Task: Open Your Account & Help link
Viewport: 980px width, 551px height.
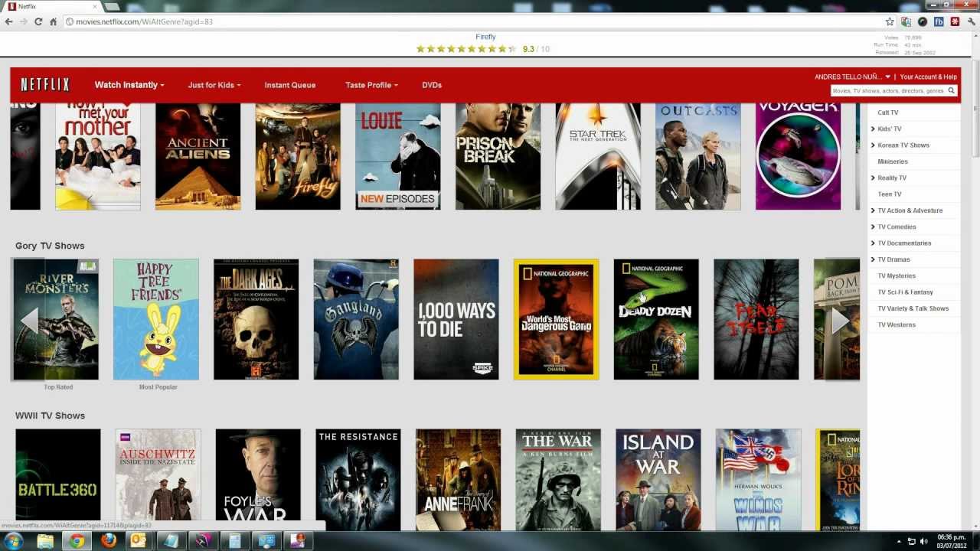Action: point(928,77)
